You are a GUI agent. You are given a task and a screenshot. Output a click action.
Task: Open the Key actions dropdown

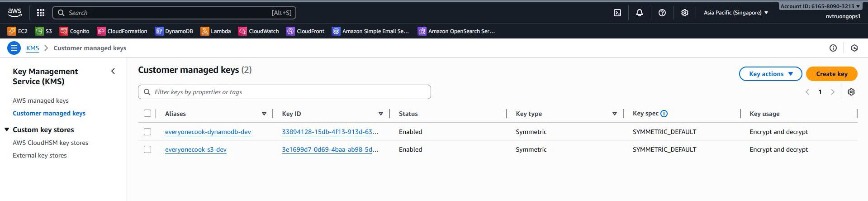pos(770,74)
